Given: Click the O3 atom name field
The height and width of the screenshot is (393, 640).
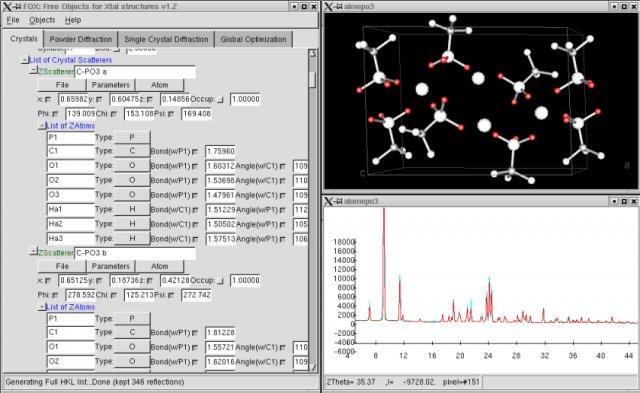Looking at the screenshot, I should pyautogui.click(x=71, y=195).
